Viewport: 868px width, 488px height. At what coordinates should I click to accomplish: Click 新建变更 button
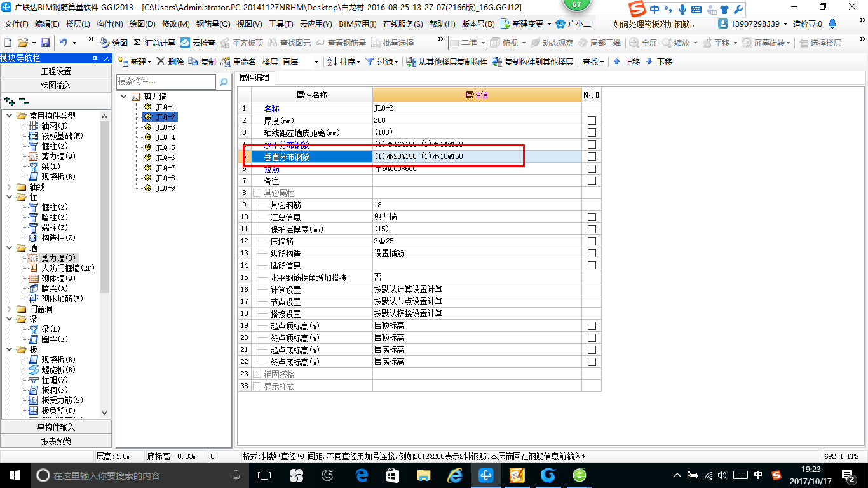coord(526,24)
